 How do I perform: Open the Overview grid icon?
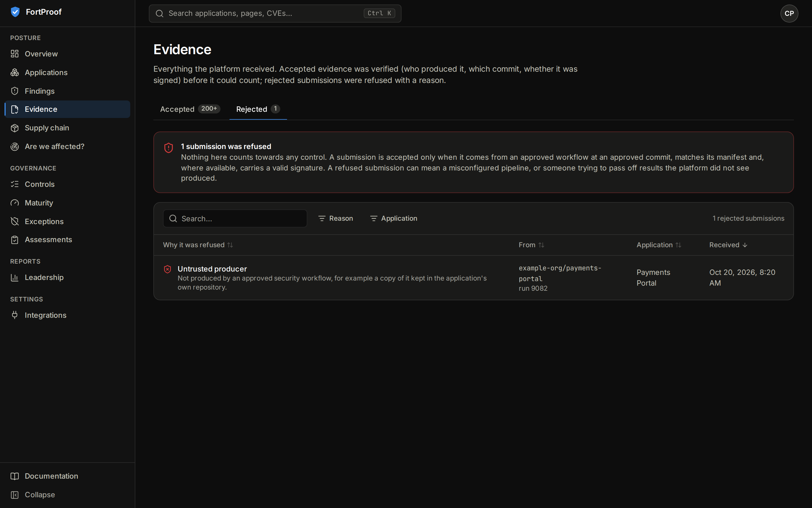(14, 54)
